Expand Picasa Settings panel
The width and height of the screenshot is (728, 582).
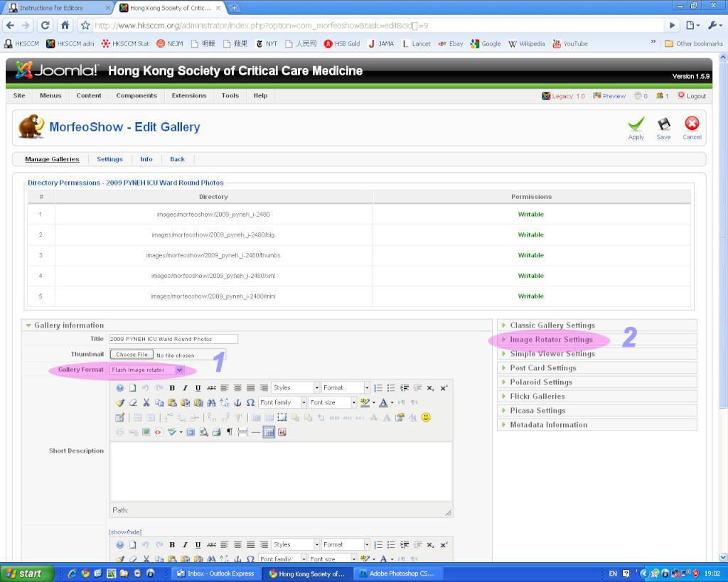coord(597,411)
